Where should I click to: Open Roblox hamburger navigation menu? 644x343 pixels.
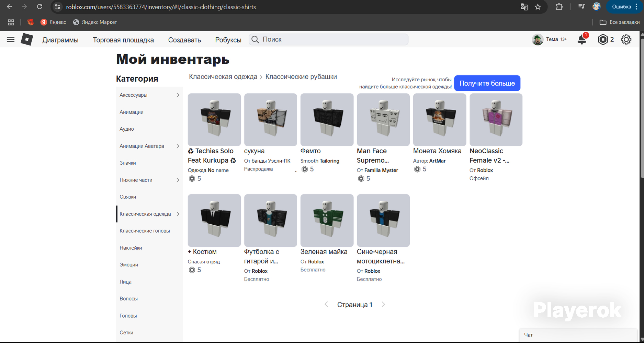click(11, 39)
